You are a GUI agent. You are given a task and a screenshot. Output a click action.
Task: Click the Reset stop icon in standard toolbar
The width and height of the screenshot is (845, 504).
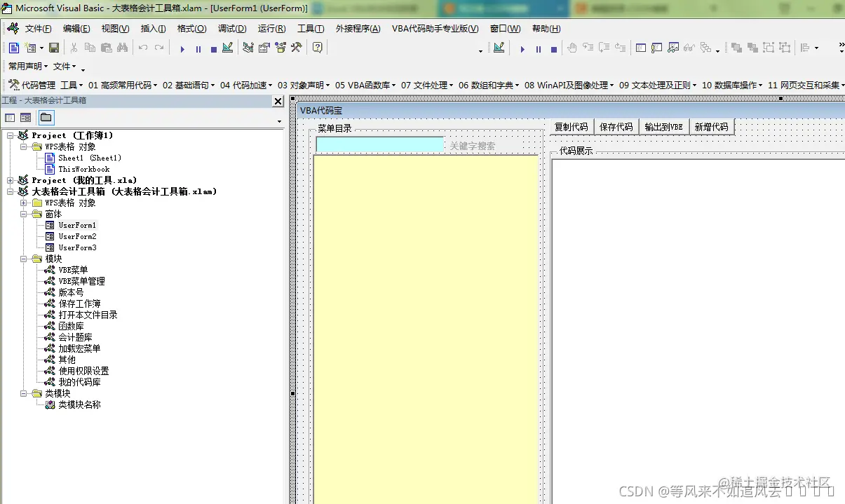213,48
